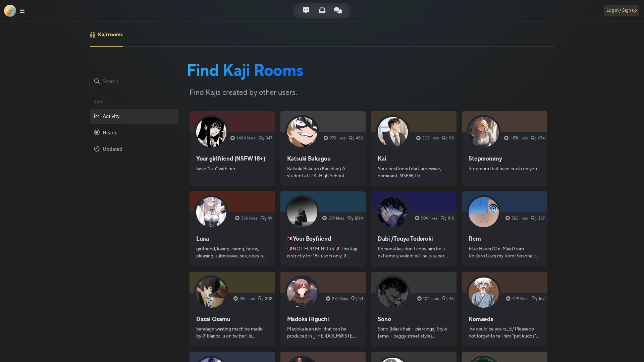Sort rooms by Activity
Image resolution: width=644 pixels, height=362 pixels.
click(134, 116)
